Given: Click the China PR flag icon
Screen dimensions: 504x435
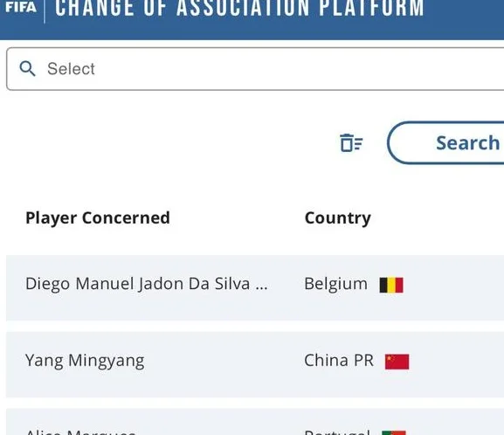Looking at the screenshot, I should click(x=397, y=362).
